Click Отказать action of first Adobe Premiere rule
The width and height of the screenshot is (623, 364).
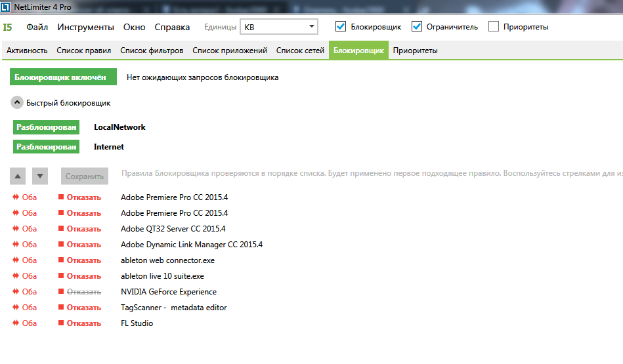point(84,197)
